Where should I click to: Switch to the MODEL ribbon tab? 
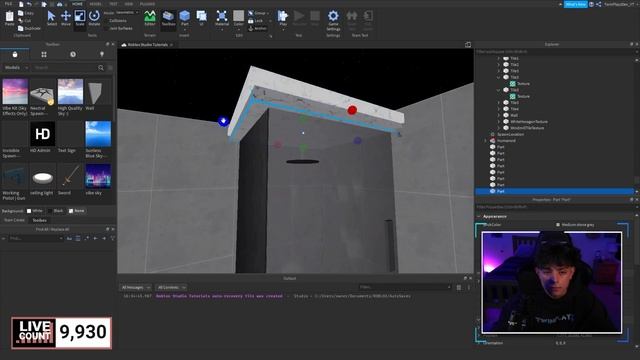pyautogui.click(x=96, y=4)
